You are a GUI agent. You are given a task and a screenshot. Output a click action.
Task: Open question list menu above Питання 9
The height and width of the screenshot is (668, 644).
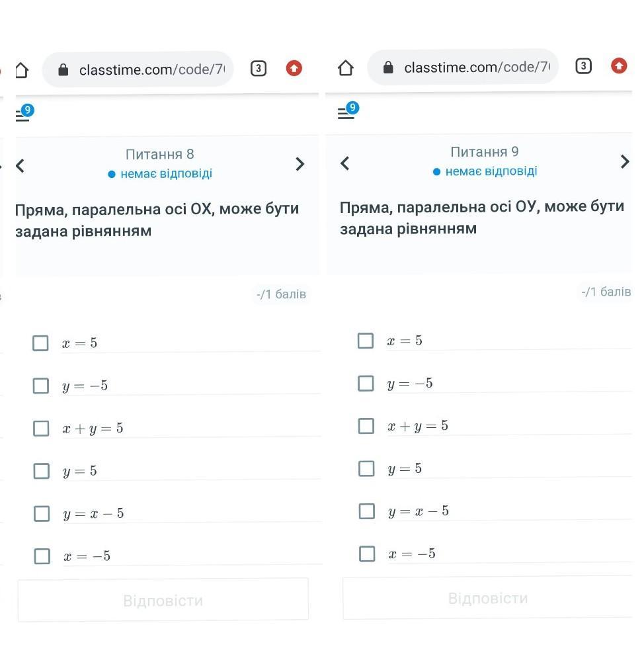point(348,110)
